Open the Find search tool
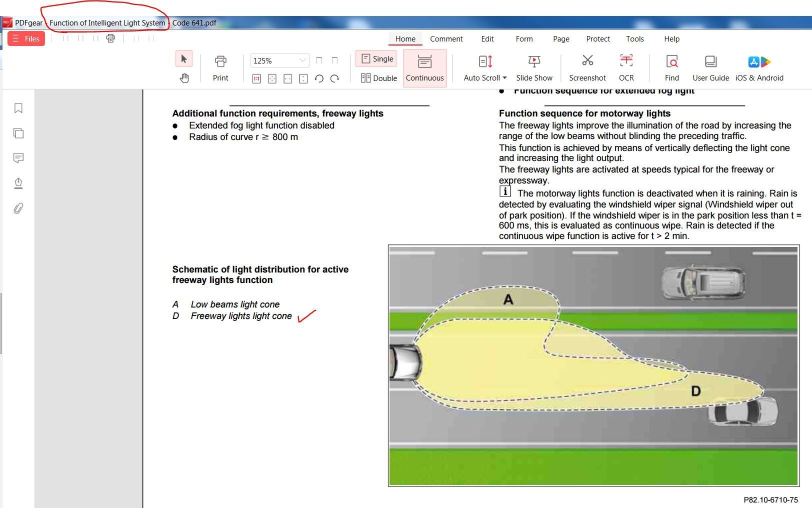812x508 pixels. (x=671, y=68)
